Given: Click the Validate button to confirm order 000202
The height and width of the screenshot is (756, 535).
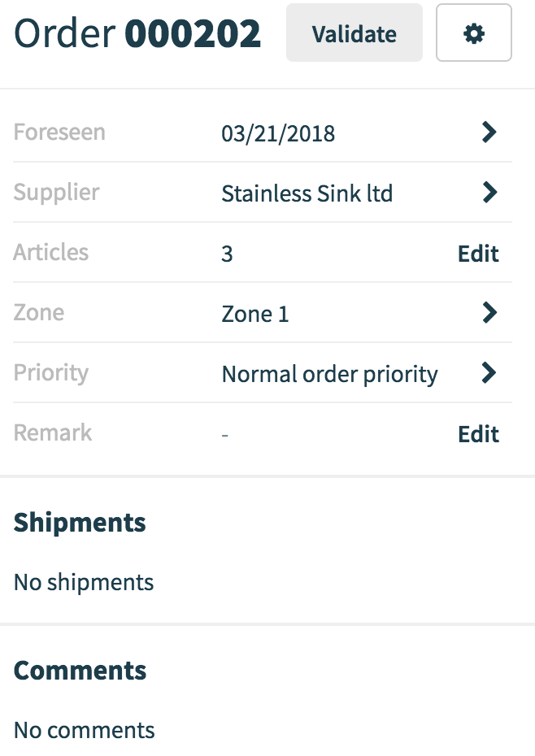Looking at the screenshot, I should click(x=354, y=33).
